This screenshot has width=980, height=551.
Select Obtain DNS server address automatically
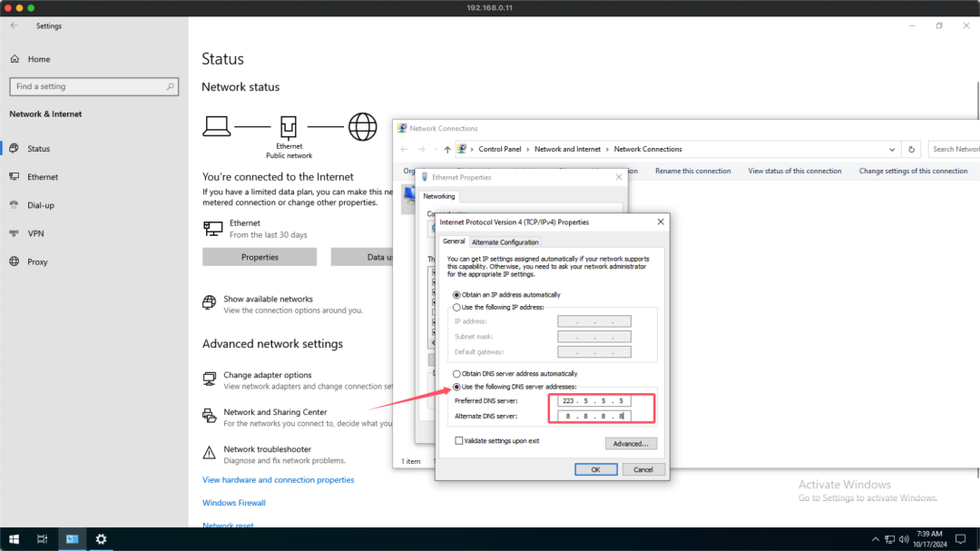coord(456,373)
